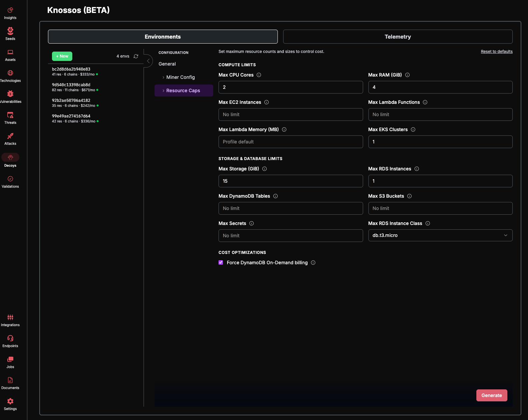Show info for Max RDS Instance Class
Image resolution: width=528 pixels, height=420 pixels.
coord(428,223)
